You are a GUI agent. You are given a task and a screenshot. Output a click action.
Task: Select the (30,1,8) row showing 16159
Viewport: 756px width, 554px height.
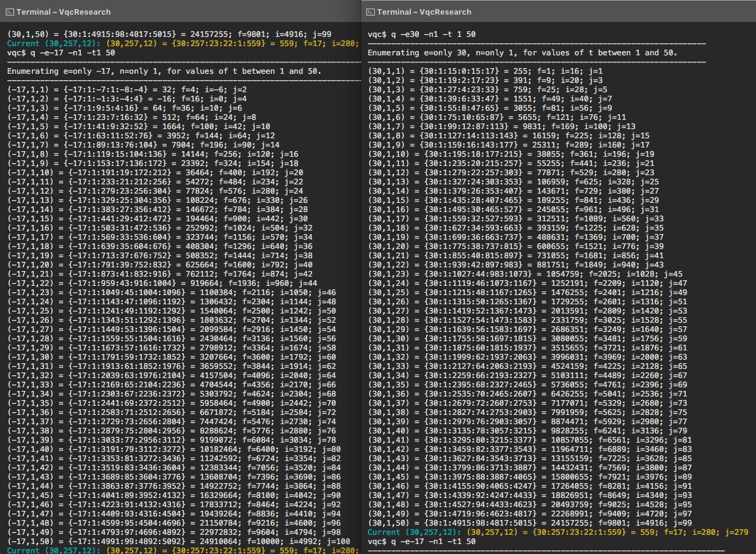508,136
